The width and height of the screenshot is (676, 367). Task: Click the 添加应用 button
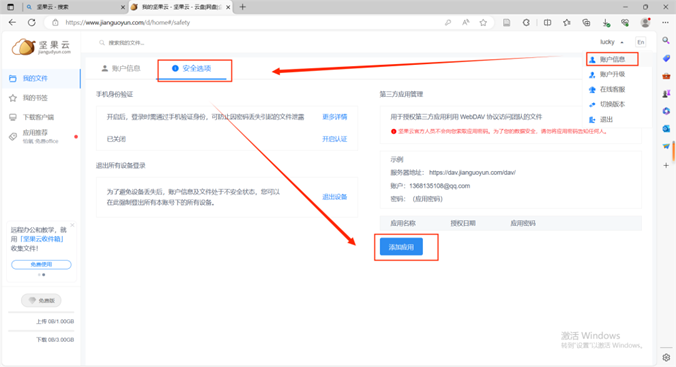(x=401, y=247)
